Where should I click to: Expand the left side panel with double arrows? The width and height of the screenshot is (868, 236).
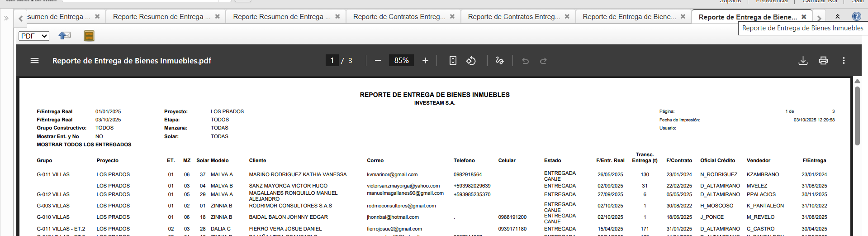pos(6,18)
